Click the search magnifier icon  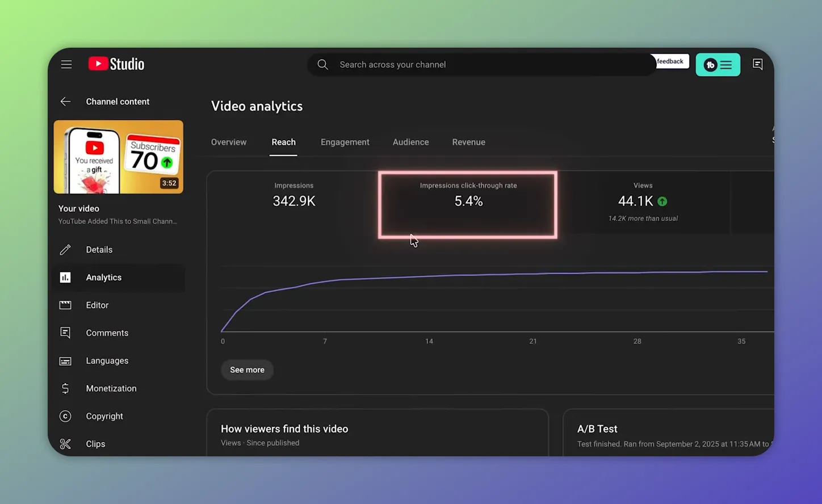pos(322,64)
